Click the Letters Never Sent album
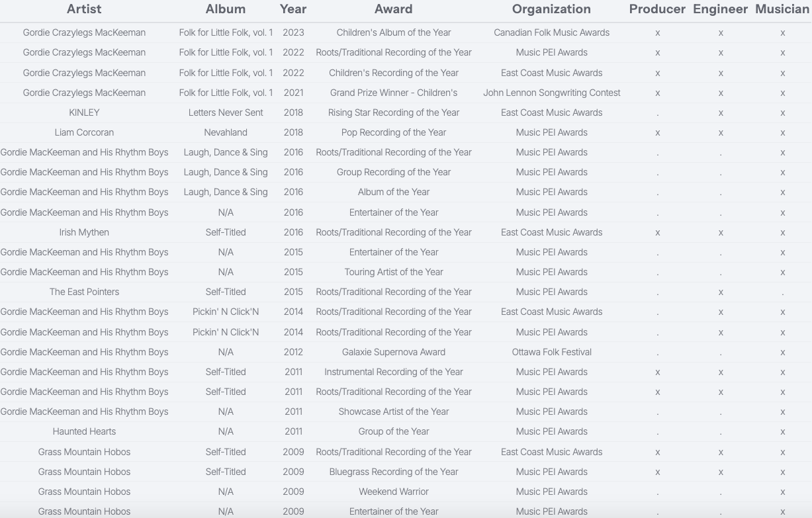Viewport: 812px width, 518px height. 226,112
